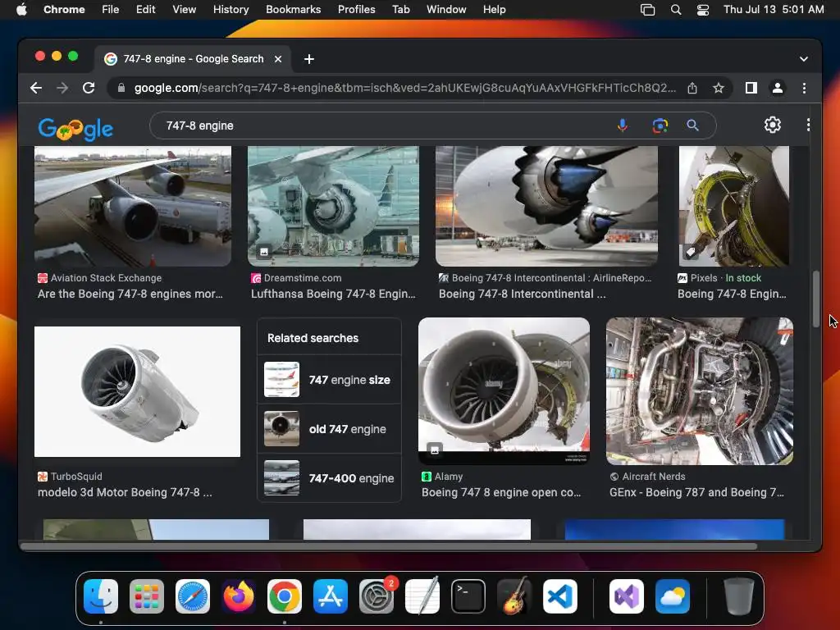Viewport: 840px width, 630px height.
Task: Open the History menu
Action: 231,10
